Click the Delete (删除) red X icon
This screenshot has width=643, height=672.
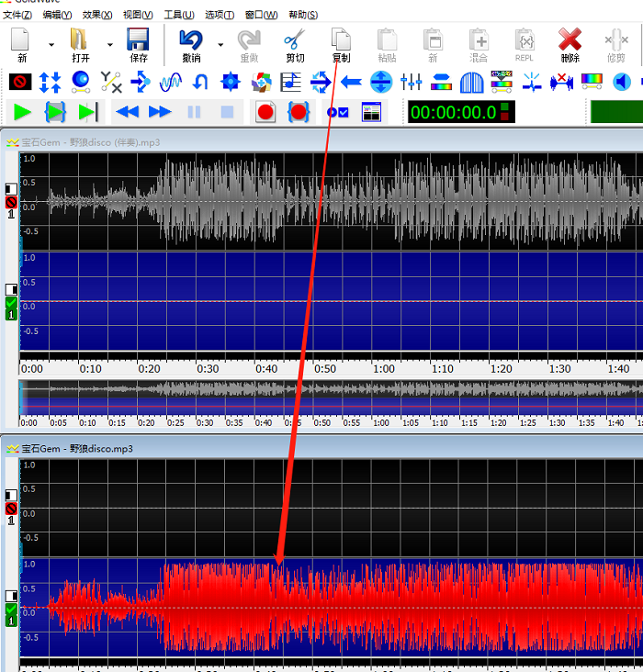(570, 44)
